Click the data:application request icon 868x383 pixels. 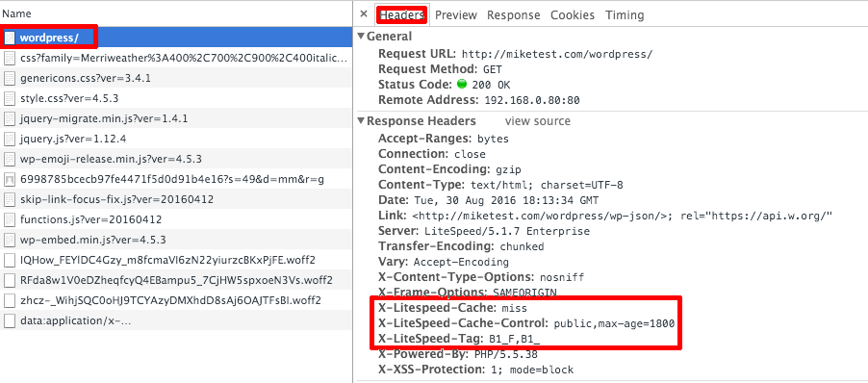pyautogui.click(x=10, y=321)
